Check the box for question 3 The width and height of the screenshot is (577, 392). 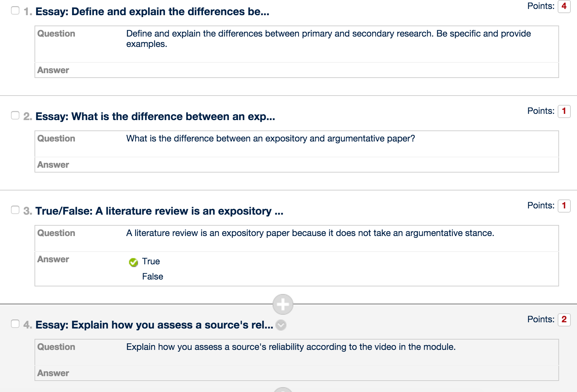coord(15,210)
